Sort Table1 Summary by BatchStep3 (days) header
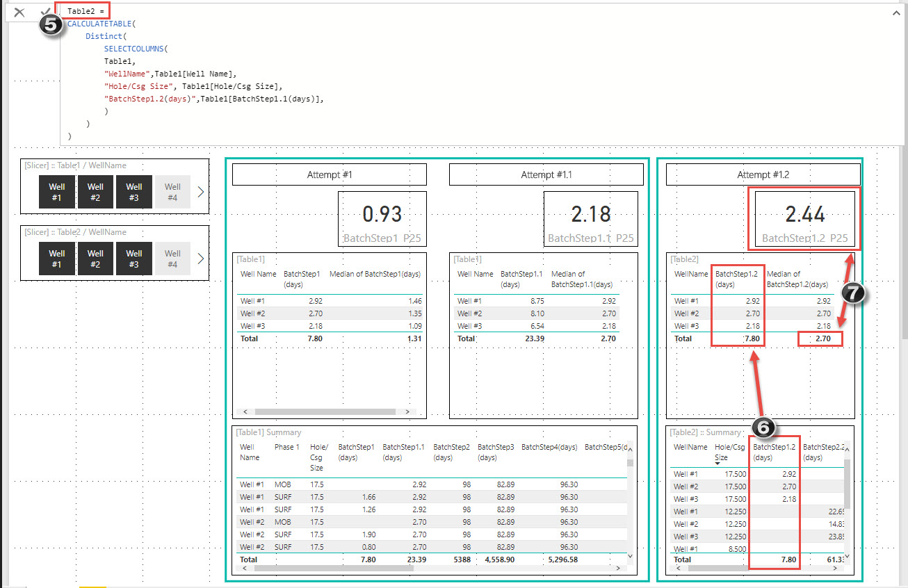 coord(496,452)
